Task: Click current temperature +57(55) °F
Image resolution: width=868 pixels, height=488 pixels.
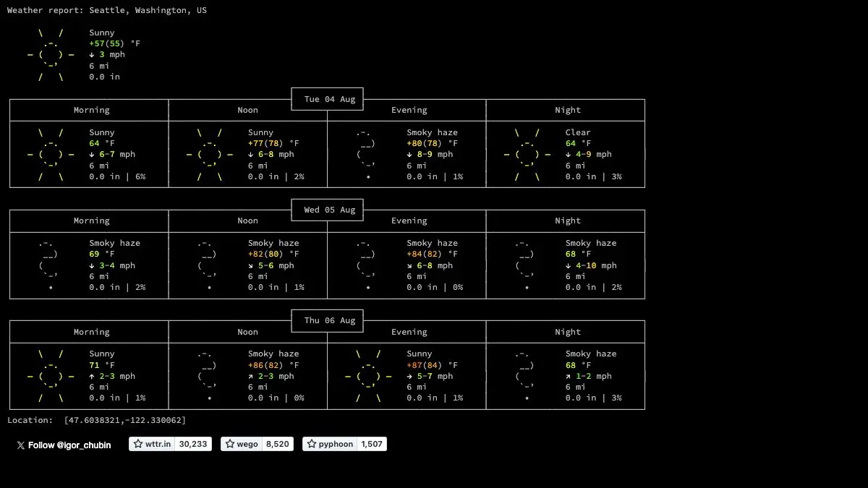Action: click(x=115, y=43)
